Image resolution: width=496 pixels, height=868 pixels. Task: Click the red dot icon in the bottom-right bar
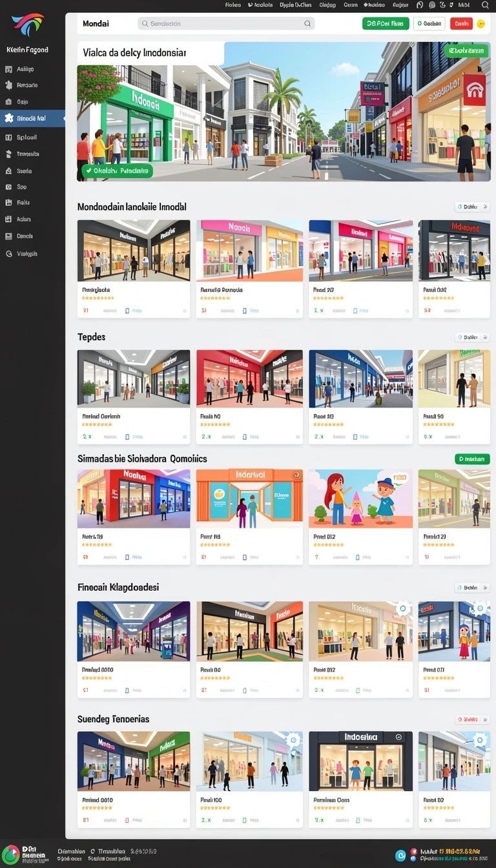click(413, 851)
